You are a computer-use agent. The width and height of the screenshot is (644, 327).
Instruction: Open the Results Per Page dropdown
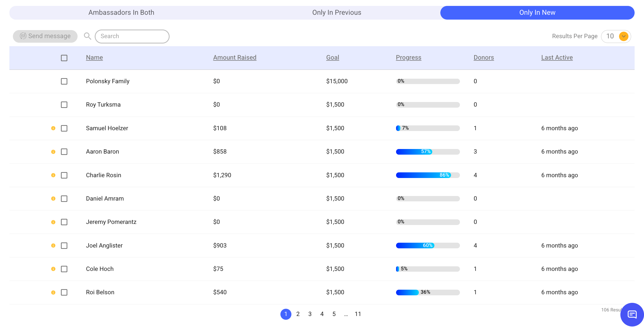coord(623,36)
